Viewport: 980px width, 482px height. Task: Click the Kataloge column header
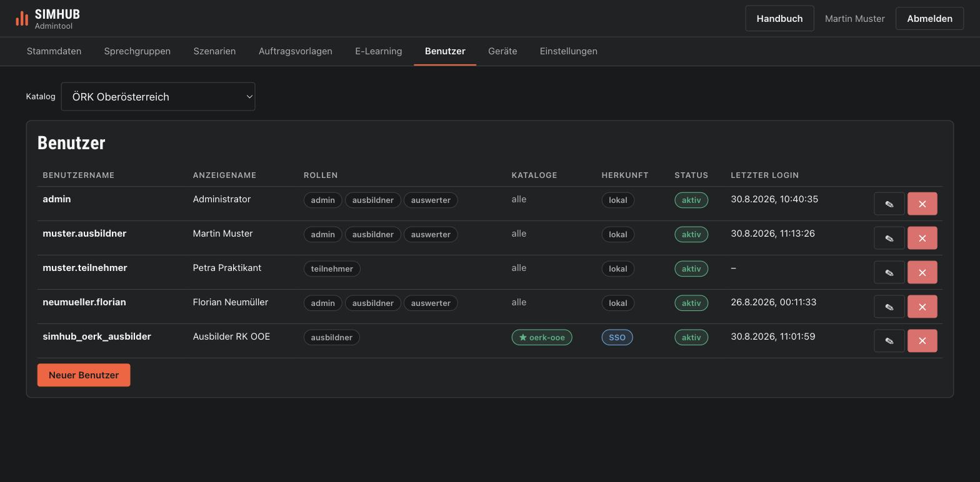534,175
